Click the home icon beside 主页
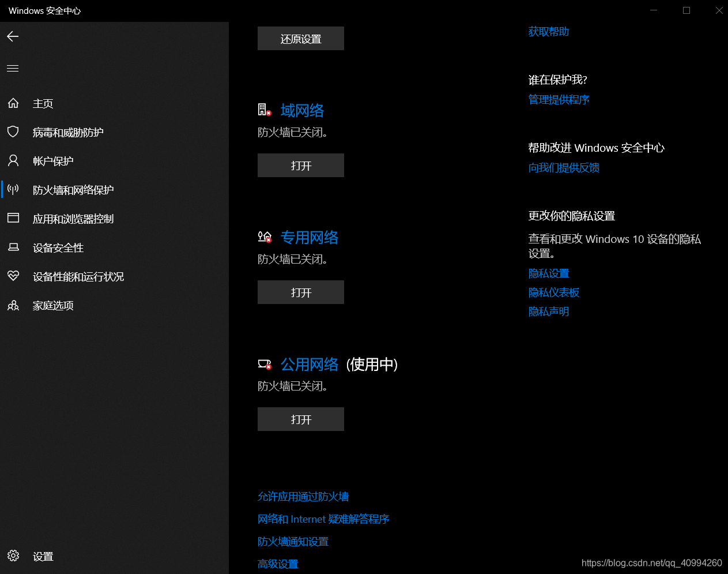Screen dimensions: 728x574 (13, 103)
